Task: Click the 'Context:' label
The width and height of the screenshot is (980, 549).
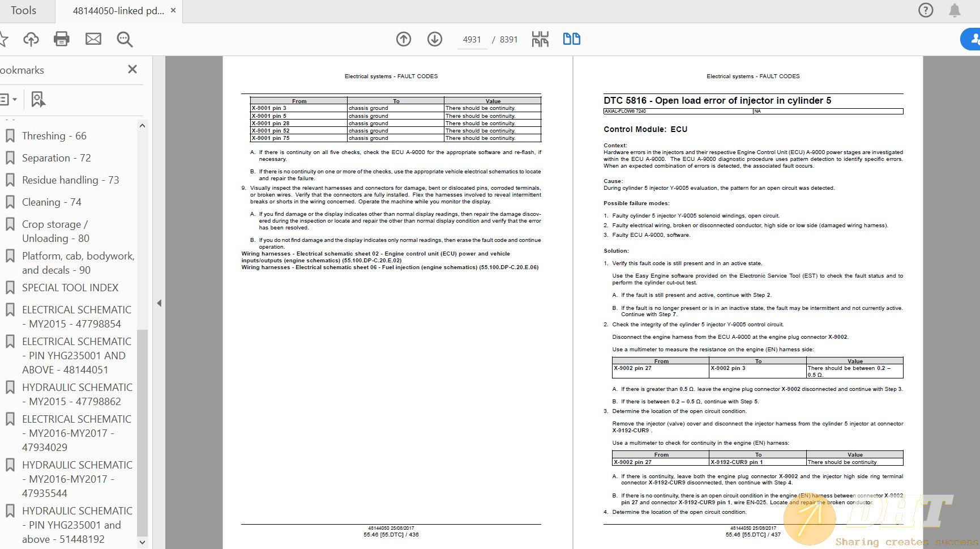Action: (615, 146)
